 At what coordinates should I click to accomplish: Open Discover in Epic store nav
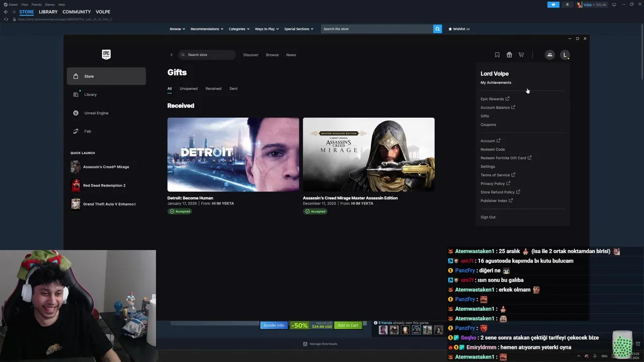point(251,55)
